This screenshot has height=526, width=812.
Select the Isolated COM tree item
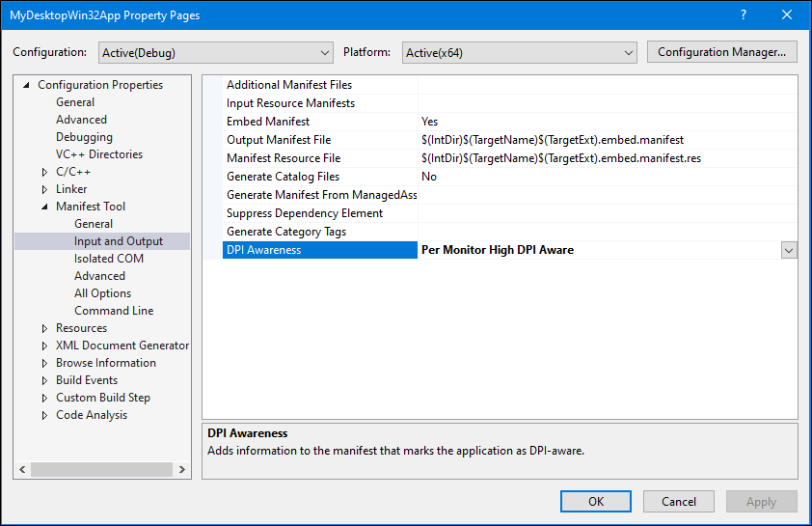pyautogui.click(x=109, y=259)
